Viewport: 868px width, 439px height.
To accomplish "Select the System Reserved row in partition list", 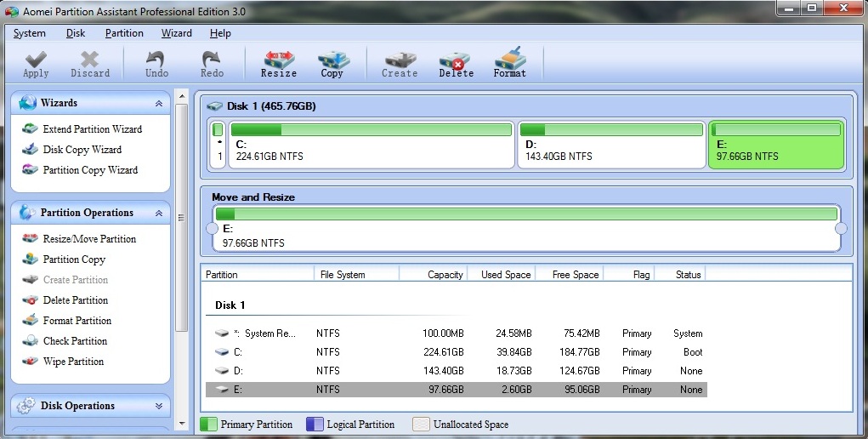I will coord(457,334).
